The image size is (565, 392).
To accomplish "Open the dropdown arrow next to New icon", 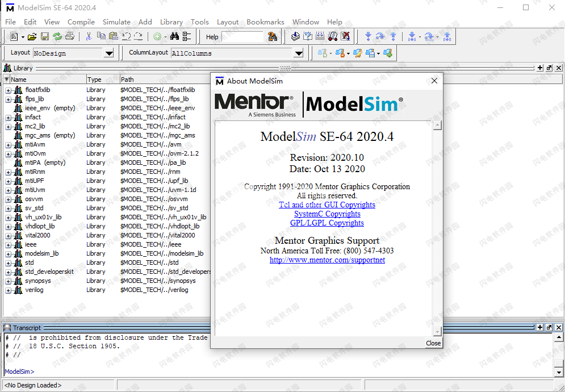I will 23,37.
